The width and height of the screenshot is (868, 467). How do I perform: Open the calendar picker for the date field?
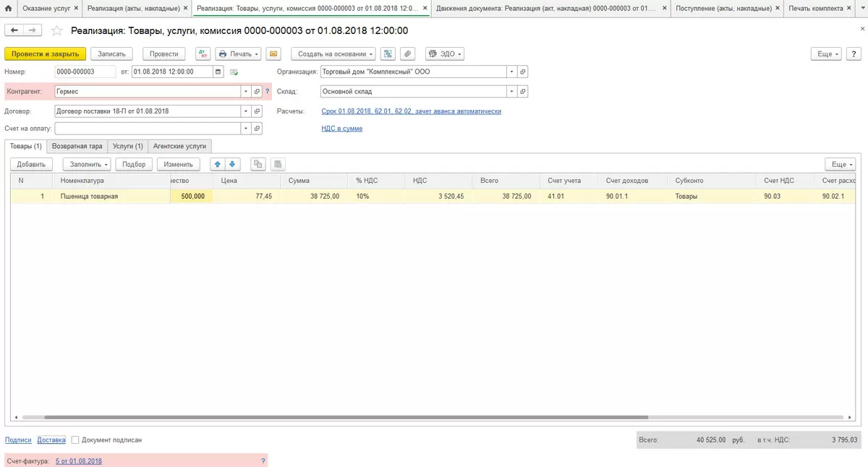tap(218, 72)
